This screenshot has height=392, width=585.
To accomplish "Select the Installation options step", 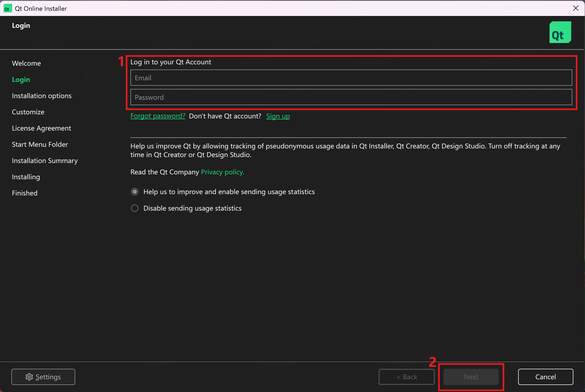I will pyautogui.click(x=42, y=96).
